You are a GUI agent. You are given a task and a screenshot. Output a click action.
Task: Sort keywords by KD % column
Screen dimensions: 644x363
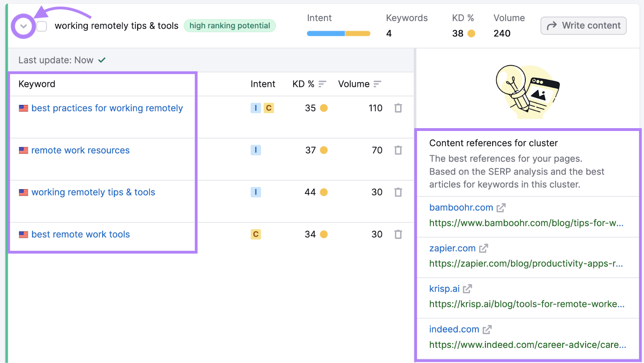[322, 84]
